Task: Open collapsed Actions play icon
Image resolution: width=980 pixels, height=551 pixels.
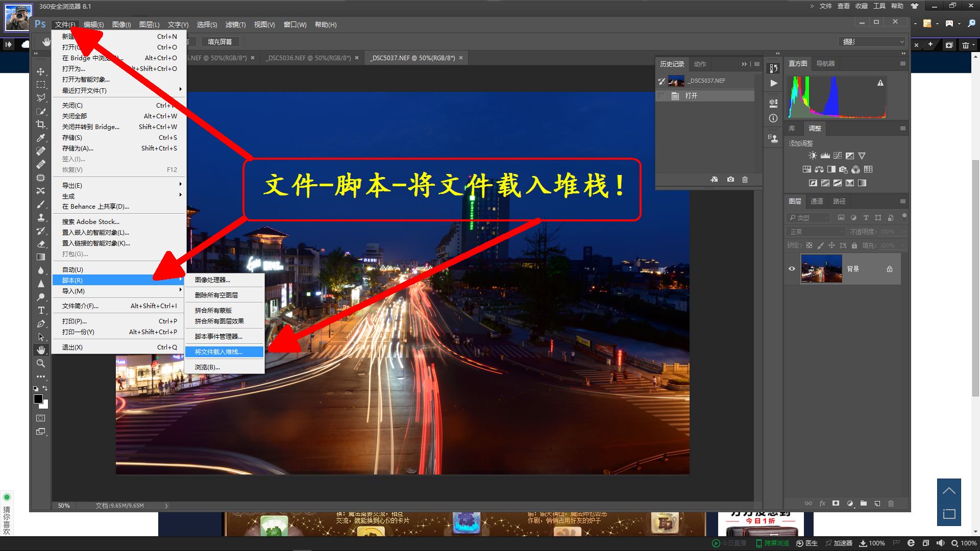Action: (774, 83)
